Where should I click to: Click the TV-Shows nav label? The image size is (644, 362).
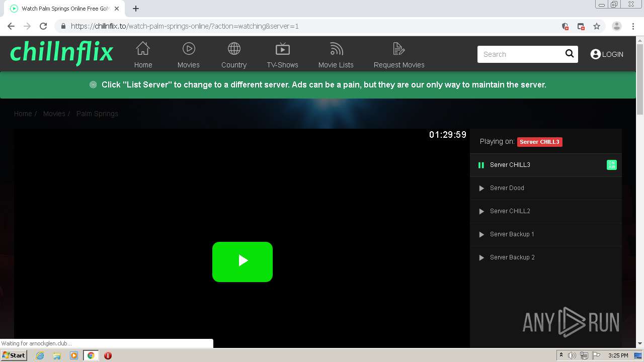[x=283, y=65]
